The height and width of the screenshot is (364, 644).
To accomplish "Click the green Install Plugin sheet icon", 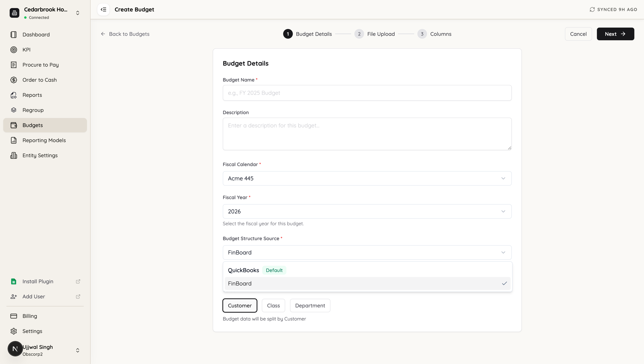I will (13, 281).
